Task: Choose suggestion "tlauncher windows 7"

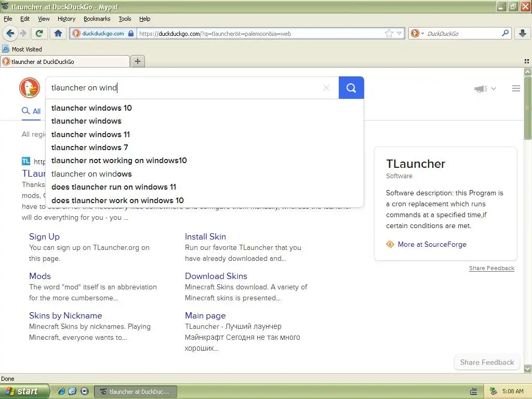Action: 205,148
